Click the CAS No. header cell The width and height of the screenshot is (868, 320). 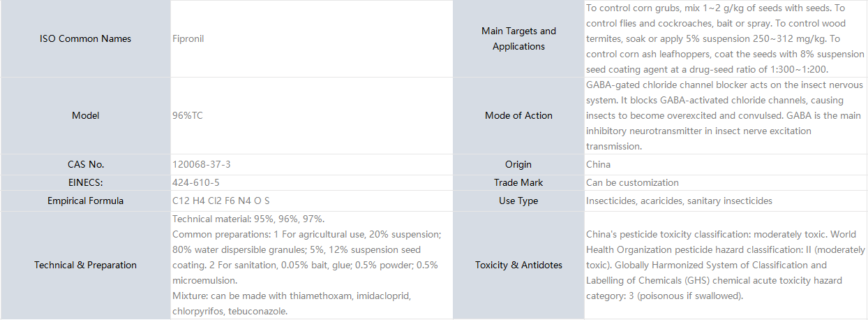coord(85,164)
